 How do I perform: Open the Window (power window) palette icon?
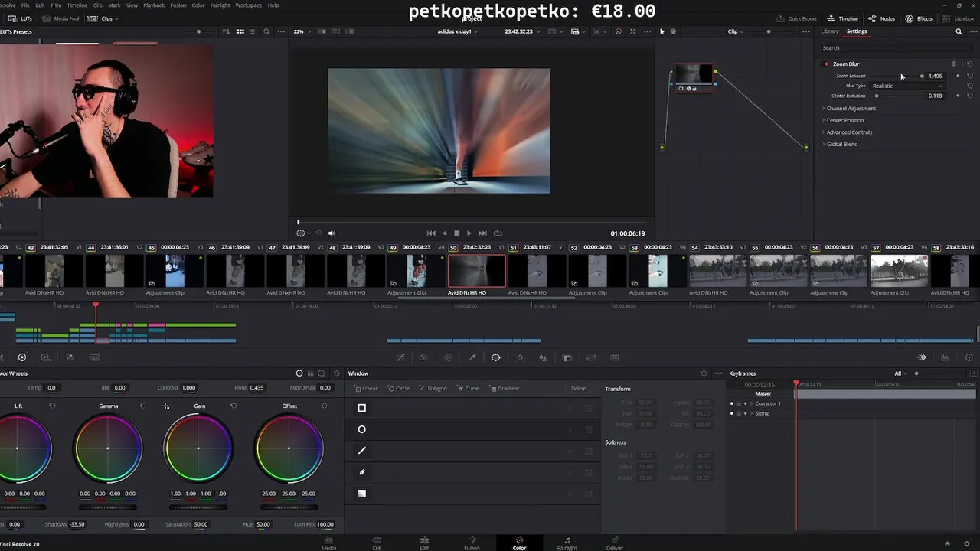pos(495,357)
